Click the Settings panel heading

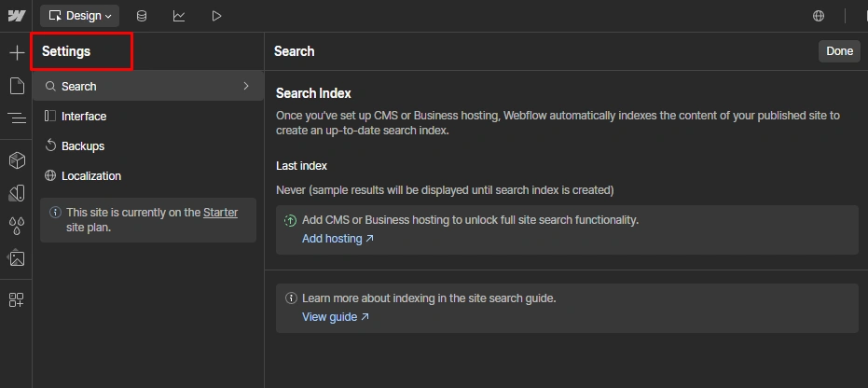pos(66,51)
